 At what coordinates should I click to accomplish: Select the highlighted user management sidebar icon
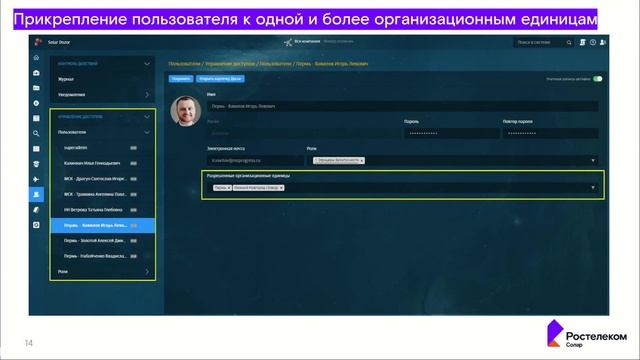(36, 195)
